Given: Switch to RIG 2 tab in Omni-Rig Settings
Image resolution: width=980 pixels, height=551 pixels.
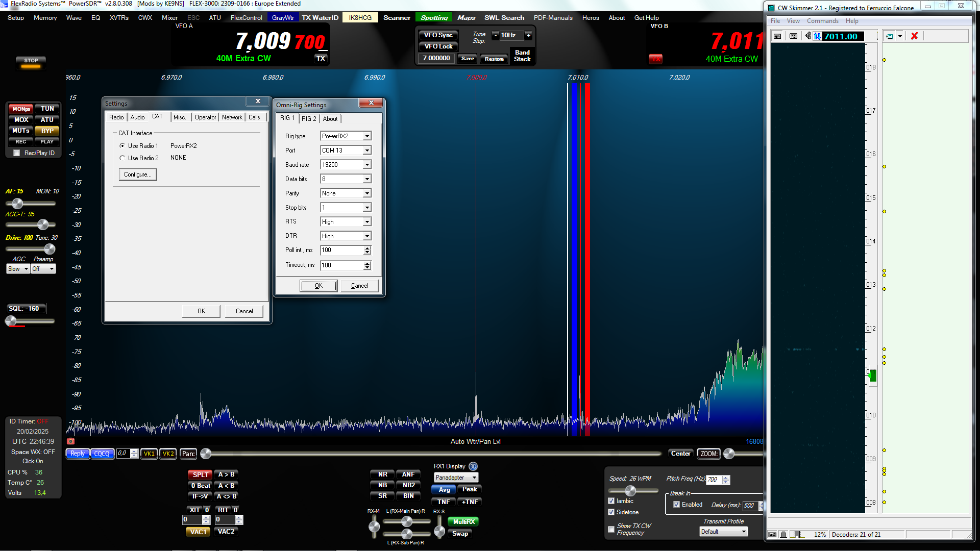Looking at the screenshot, I should (x=309, y=119).
